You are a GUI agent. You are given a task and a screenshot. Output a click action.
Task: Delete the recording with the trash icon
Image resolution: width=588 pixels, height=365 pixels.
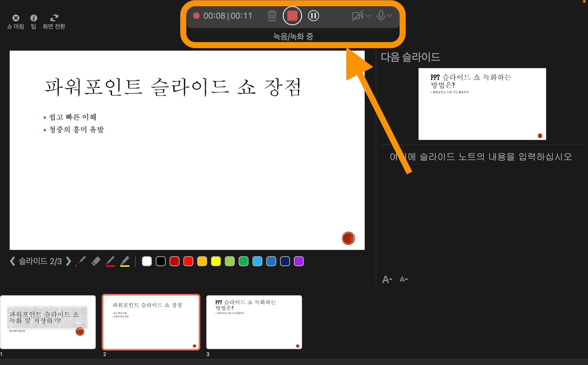pyautogui.click(x=272, y=16)
